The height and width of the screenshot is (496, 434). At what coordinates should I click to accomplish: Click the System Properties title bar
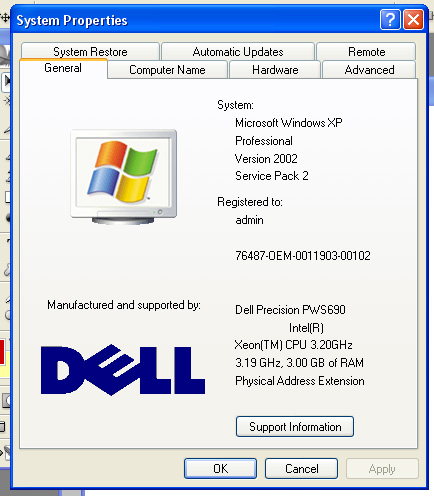195,20
